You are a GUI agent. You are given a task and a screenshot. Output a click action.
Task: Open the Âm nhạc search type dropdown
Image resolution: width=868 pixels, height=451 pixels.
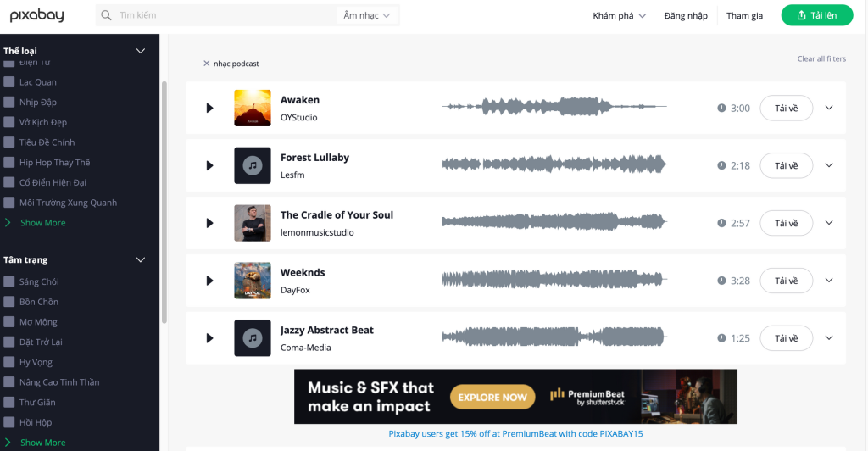click(x=367, y=15)
